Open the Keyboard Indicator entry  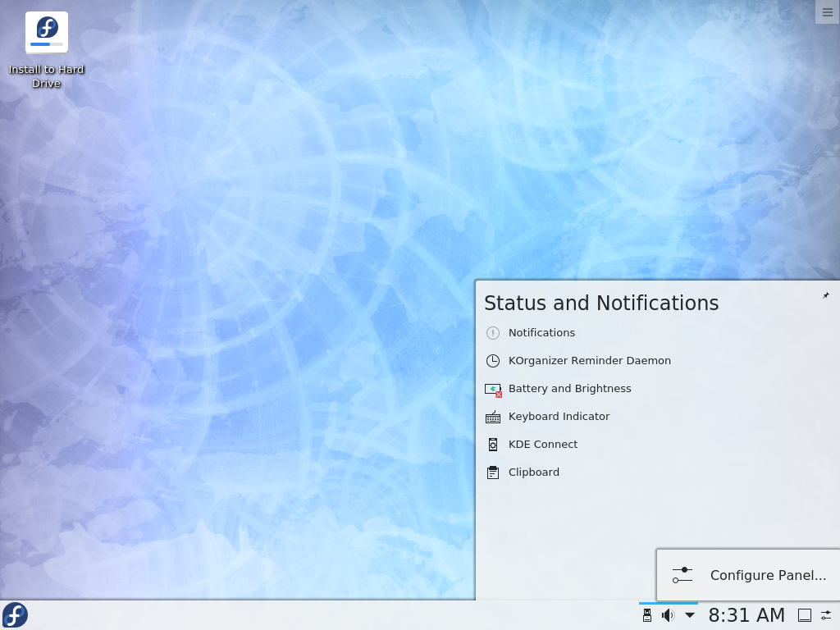click(x=559, y=416)
